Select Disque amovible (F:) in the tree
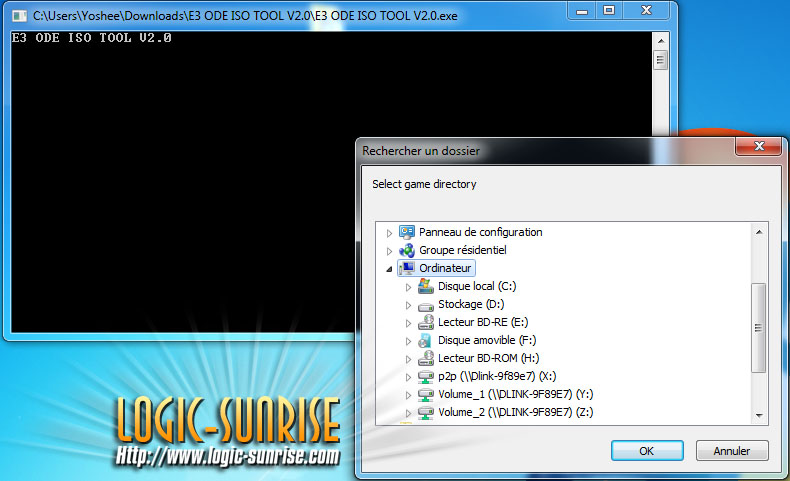790x481 pixels. [487, 340]
